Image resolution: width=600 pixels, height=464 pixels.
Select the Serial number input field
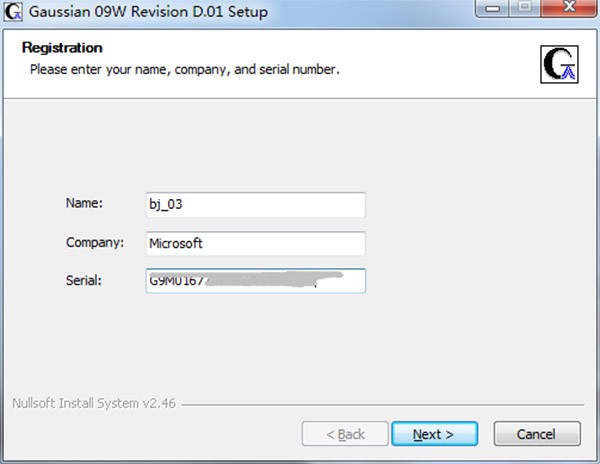pyautogui.click(x=254, y=281)
